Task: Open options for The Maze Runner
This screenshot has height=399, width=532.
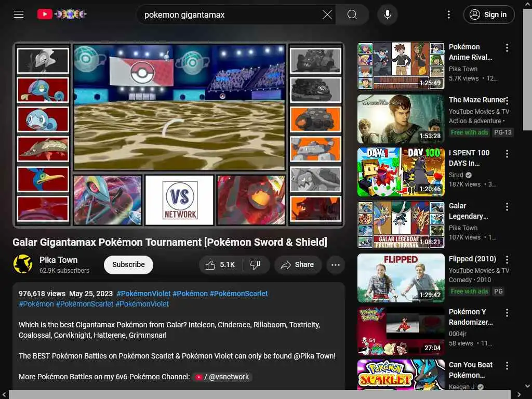Action: [507, 101]
